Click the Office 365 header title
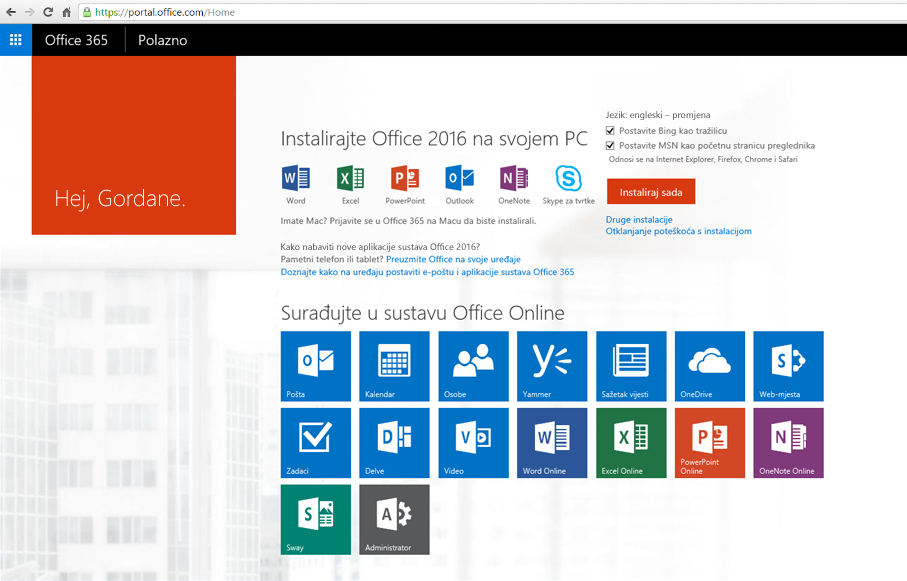Screen dimensions: 907x581 coord(76,40)
